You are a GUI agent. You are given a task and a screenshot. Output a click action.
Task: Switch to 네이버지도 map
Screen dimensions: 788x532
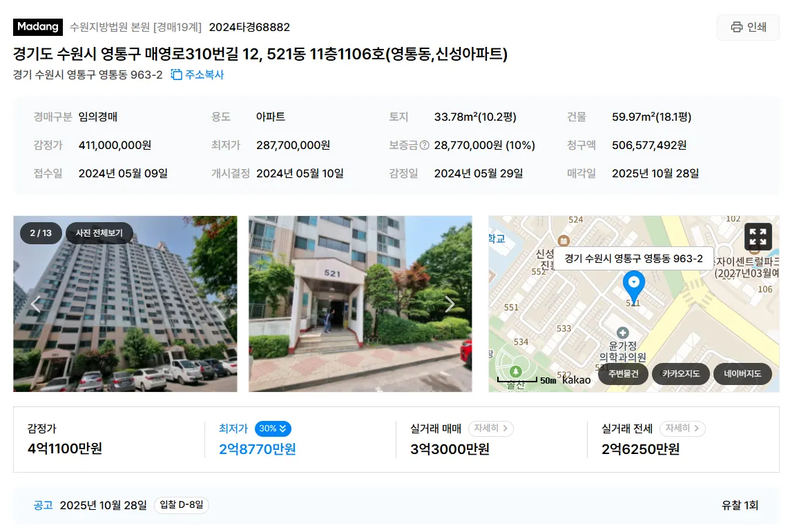pyautogui.click(x=742, y=374)
